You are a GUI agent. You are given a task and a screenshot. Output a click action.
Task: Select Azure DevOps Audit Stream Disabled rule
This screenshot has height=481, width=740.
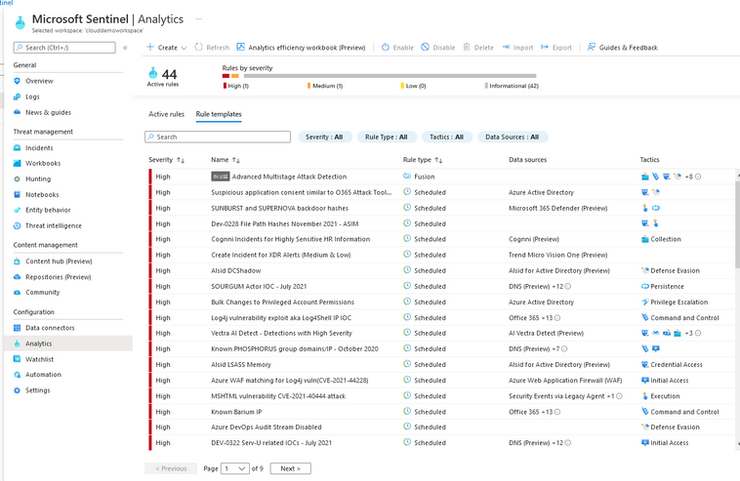266,427
